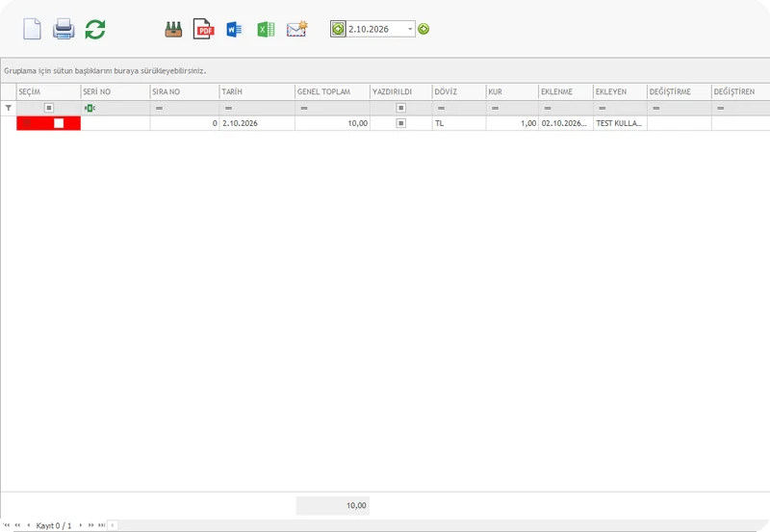Toggle the SEÇİM filter row checkbox
This screenshot has width=770, height=532.
click(49, 108)
